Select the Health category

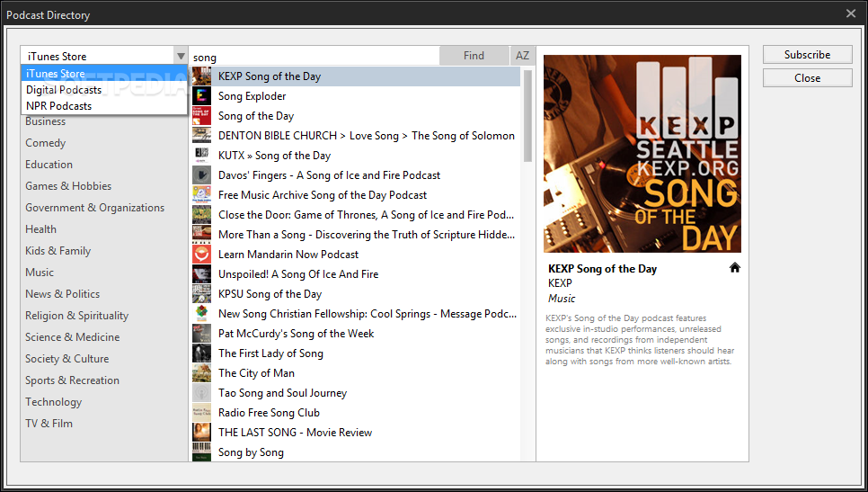pyautogui.click(x=40, y=229)
